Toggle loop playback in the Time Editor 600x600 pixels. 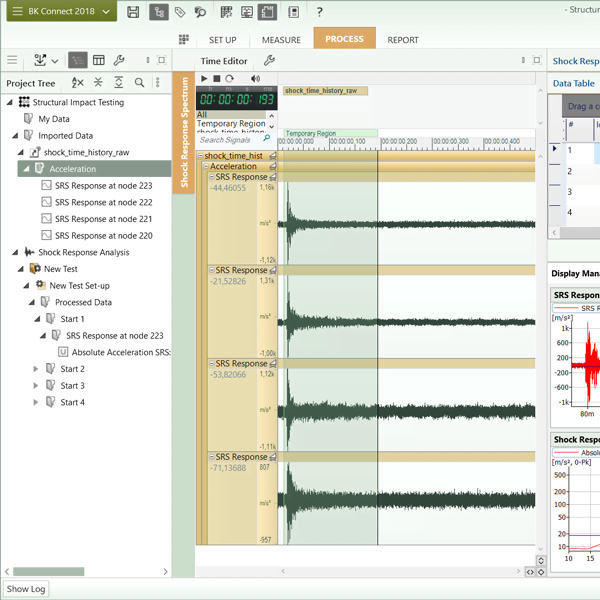pyautogui.click(x=230, y=78)
